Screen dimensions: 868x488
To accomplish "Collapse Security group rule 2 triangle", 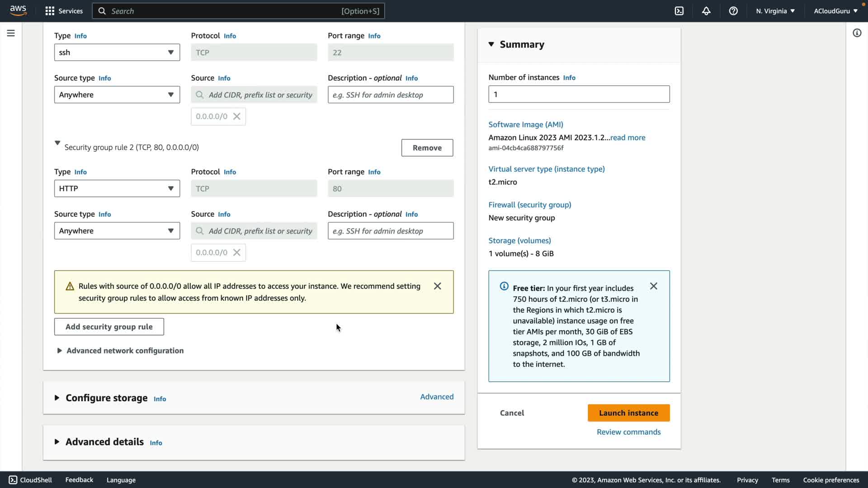I will (57, 143).
